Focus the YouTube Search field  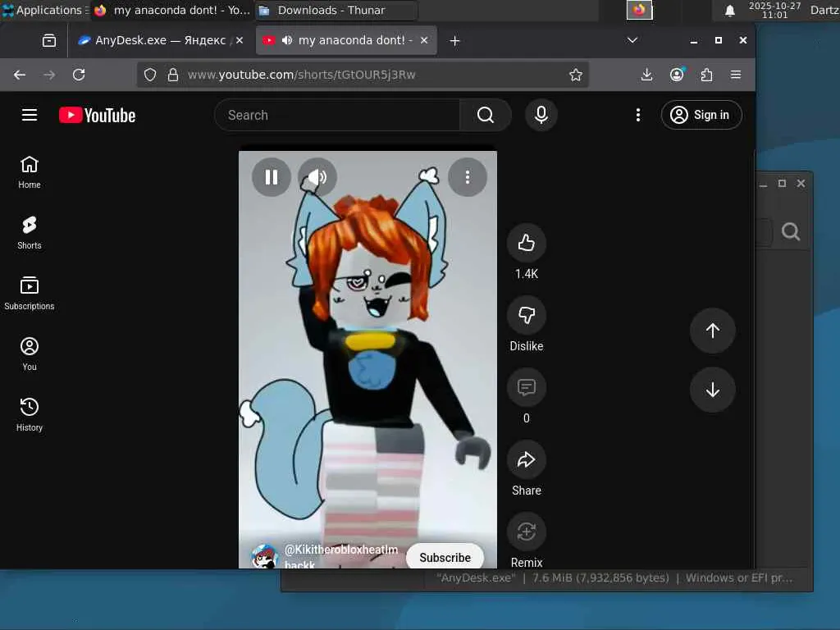tap(337, 115)
